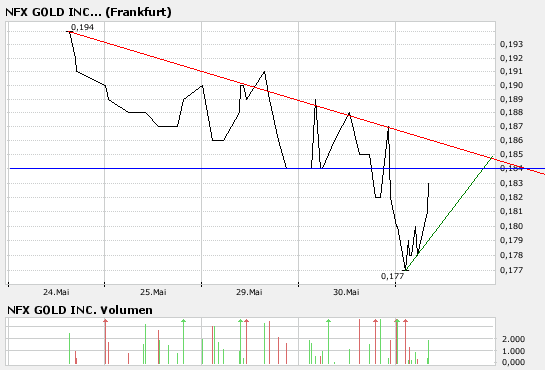Select the 0,190 price axis label
Image resolution: width=545 pixels, height=384 pixels.
[511, 85]
